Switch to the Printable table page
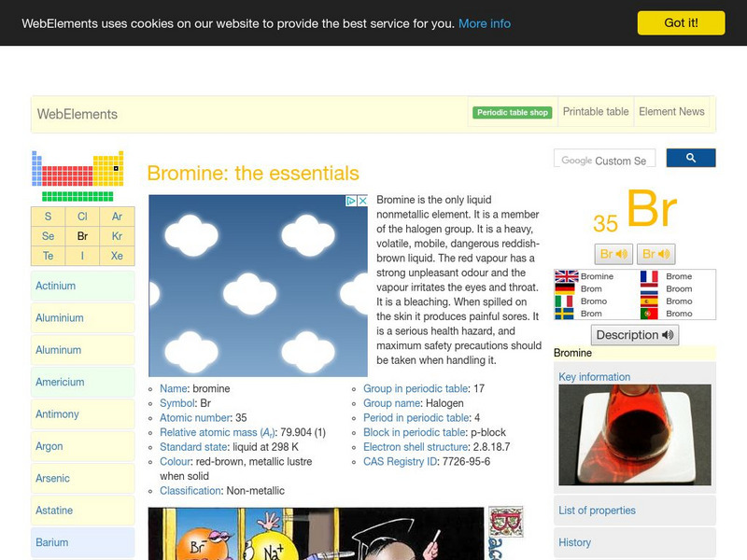This screenshot has width=747, height=560. (595, 111)
